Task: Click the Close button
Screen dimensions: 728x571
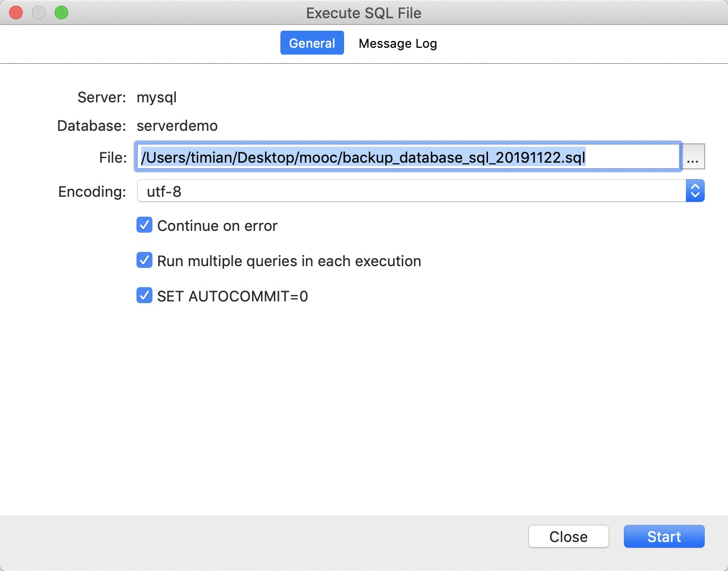Action: coord(568,536)
